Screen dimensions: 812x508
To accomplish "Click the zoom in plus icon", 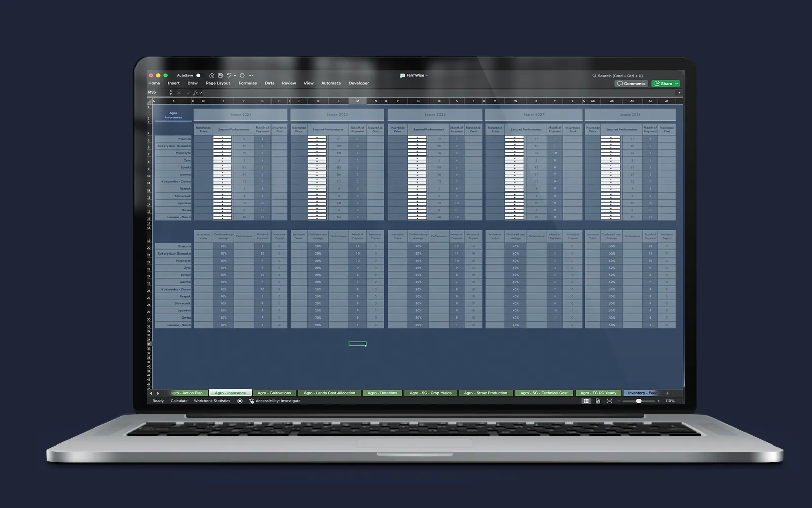I will point(658,401).
